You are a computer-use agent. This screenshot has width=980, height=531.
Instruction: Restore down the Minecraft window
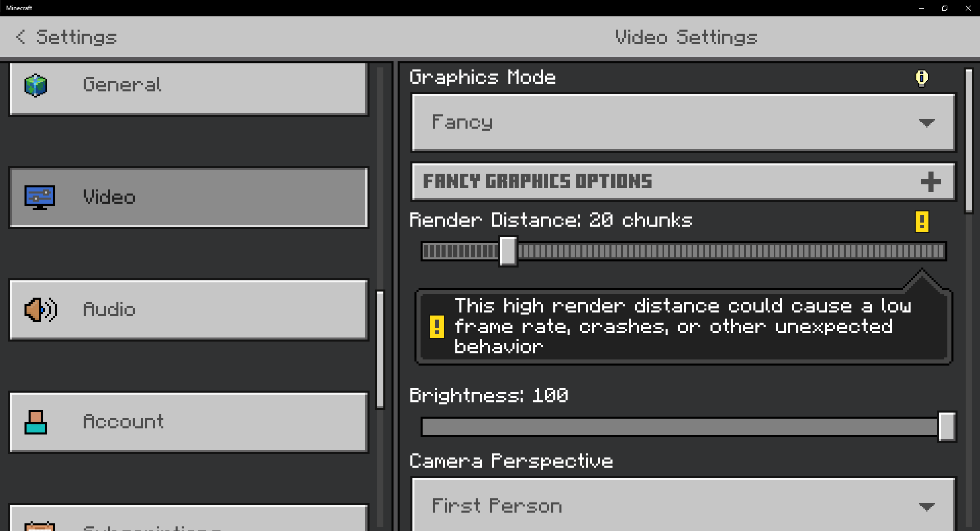coord(945,8)
